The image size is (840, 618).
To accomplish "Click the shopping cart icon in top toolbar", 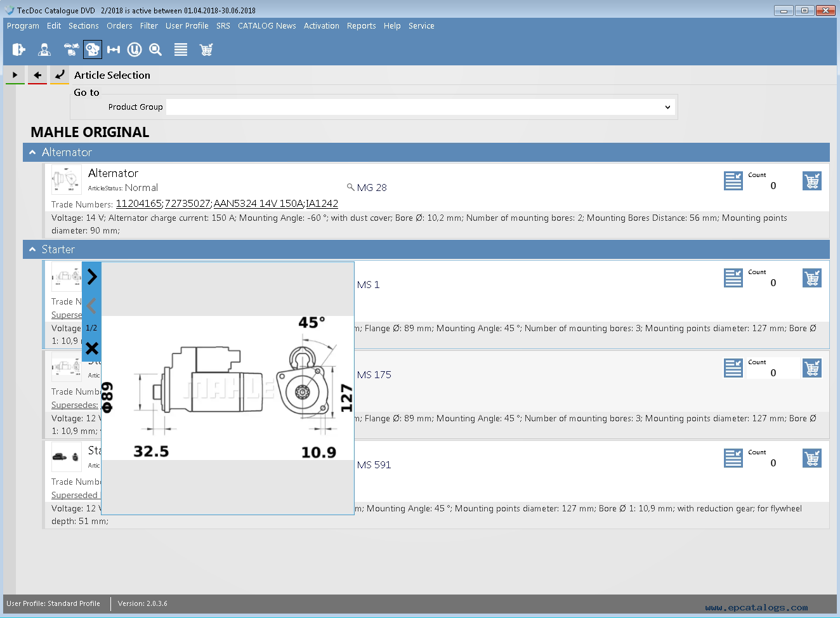I will tap(206, 49).
